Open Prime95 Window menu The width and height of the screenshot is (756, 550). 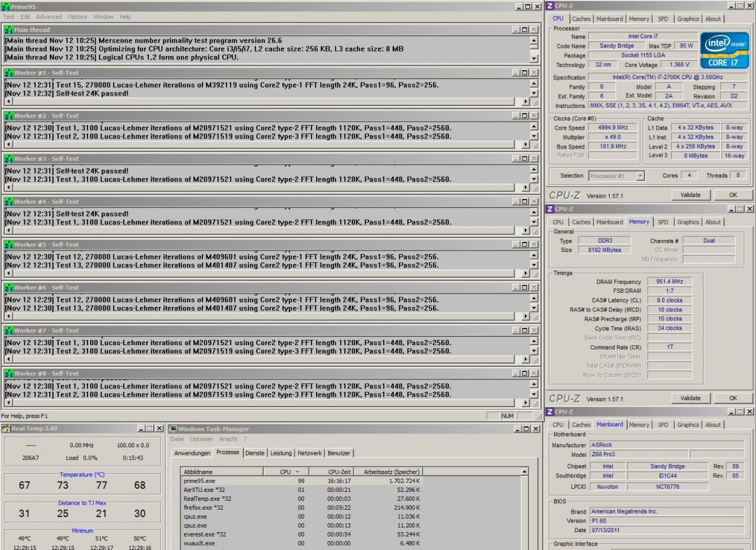[x=103, y=17]
